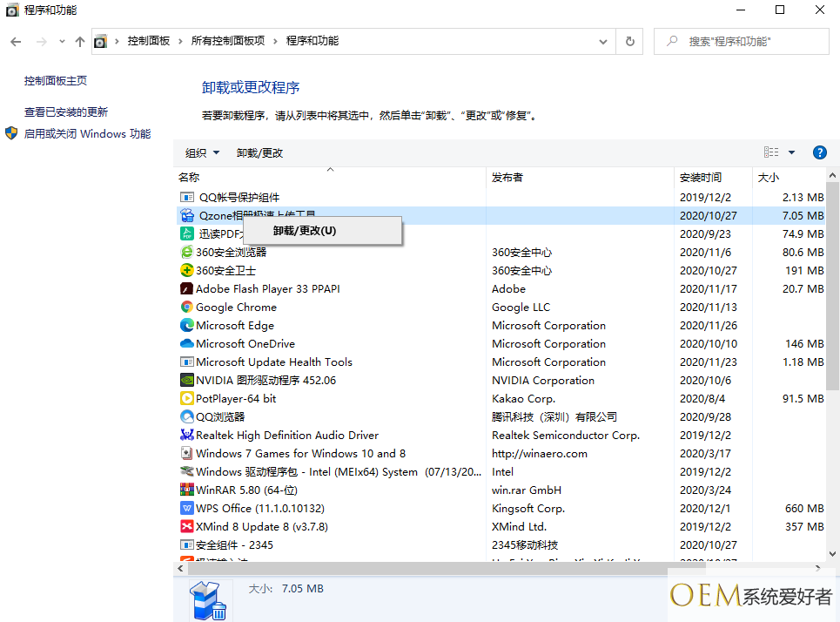Viewport: 840px width, 622px height.
Task: Open 查看已安装的更新 link
Action: [x=66, y=112]
